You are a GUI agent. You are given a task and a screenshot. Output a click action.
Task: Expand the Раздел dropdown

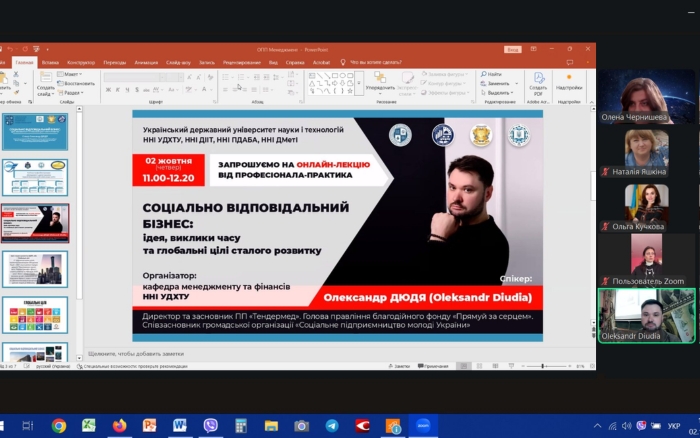click(72, 91)
